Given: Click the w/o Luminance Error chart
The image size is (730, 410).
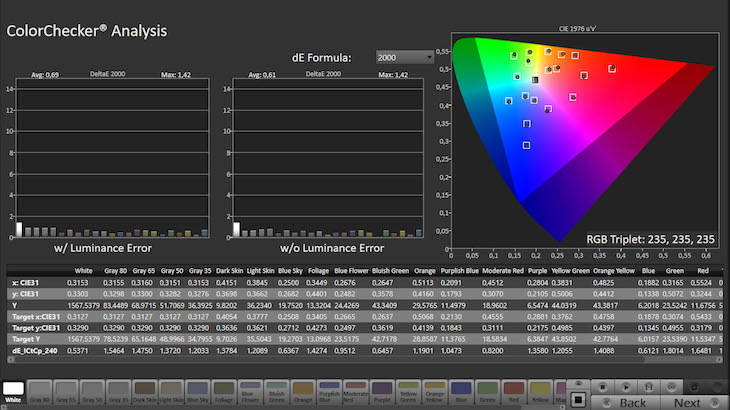Looking at the screenshot, I should point(330,160).
